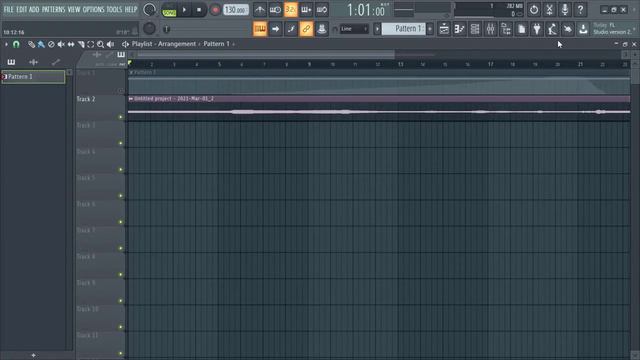
Task: Click the red Record button
Action: click(x=215, y=10)
